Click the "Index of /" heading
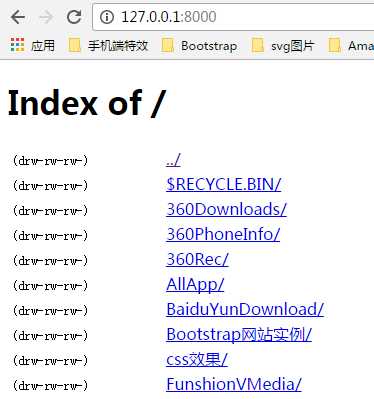 [x=86, y=103]
